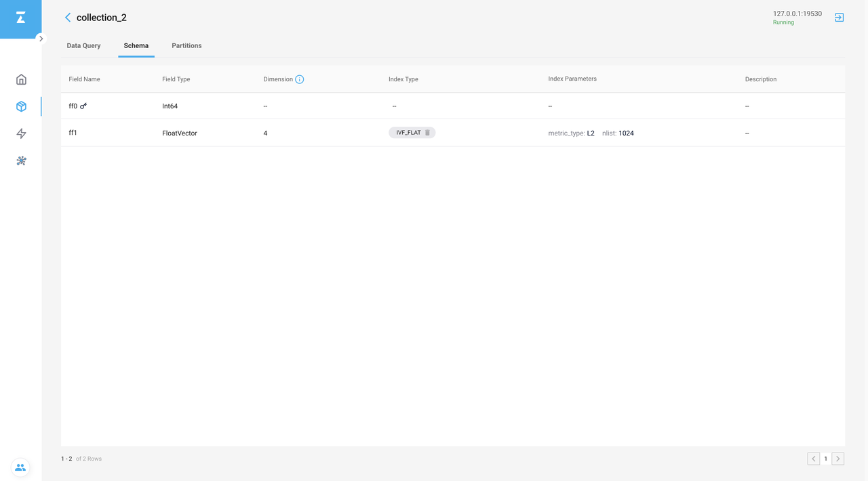Open the users icon at sidebar bottom

point(20,467)
